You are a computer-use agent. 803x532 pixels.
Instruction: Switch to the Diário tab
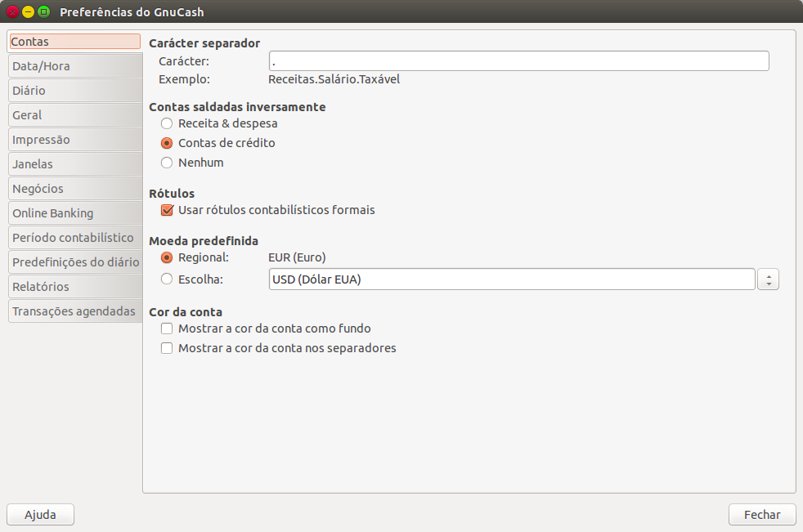(74, 91)
